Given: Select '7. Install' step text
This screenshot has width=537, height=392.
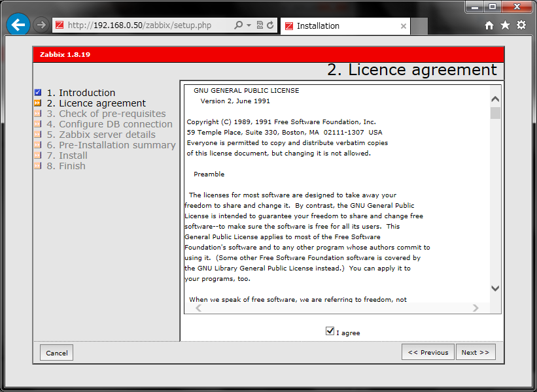Looking at the screenshot, I should point(67,155).
